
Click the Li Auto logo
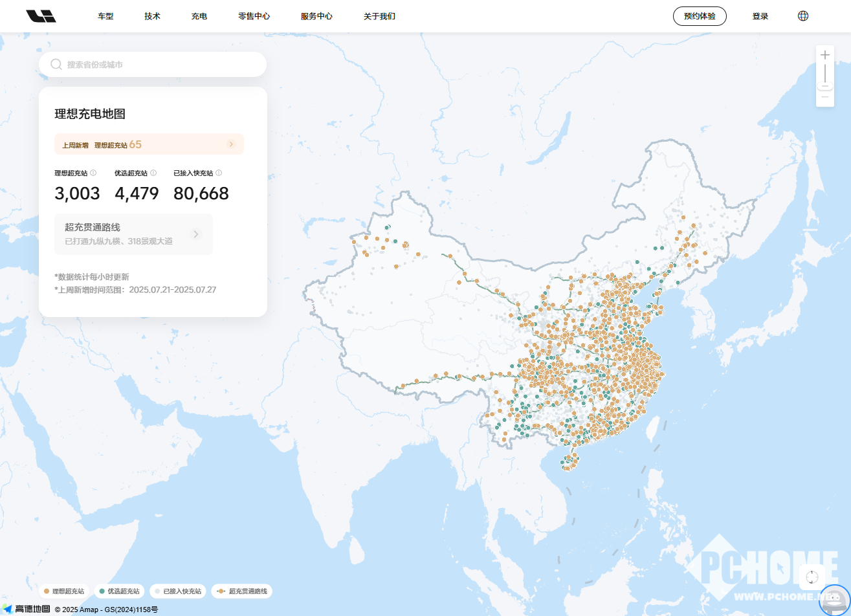tap(41, 16)
